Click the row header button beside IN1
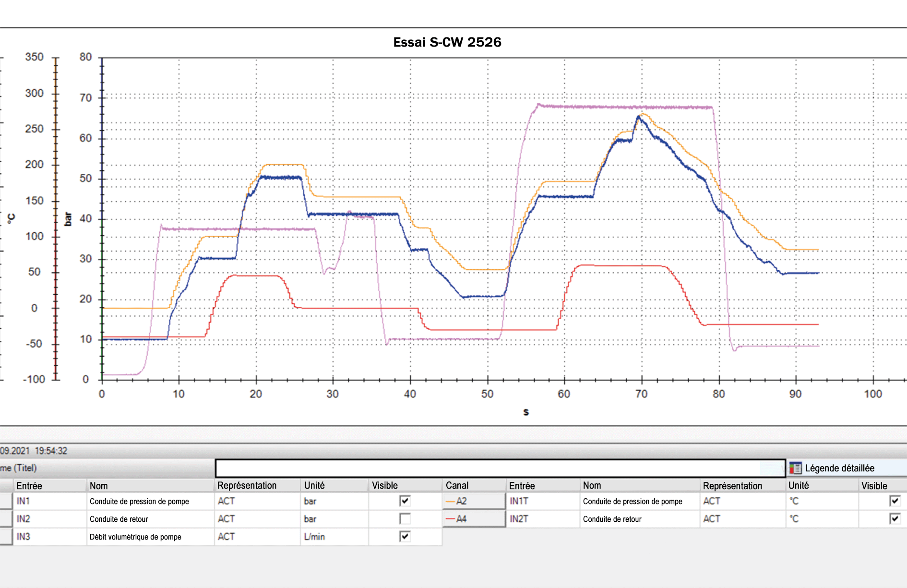The image size is (907, 588). (6, 501)
